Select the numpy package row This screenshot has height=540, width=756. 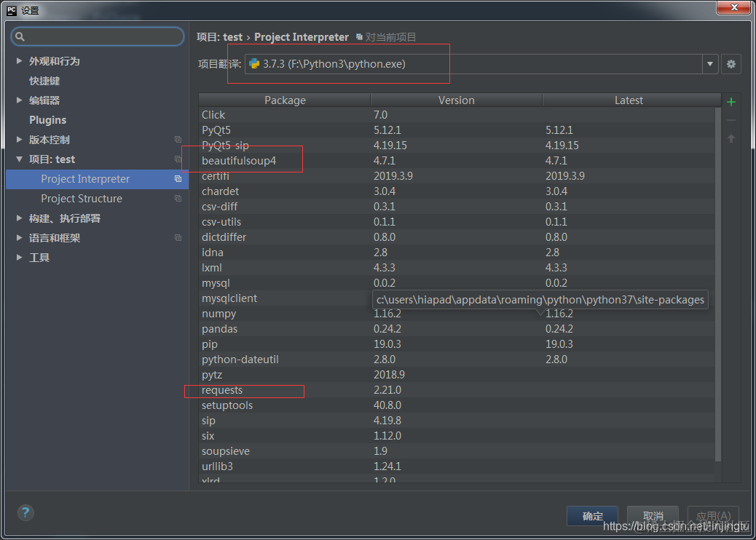point(457,314)
